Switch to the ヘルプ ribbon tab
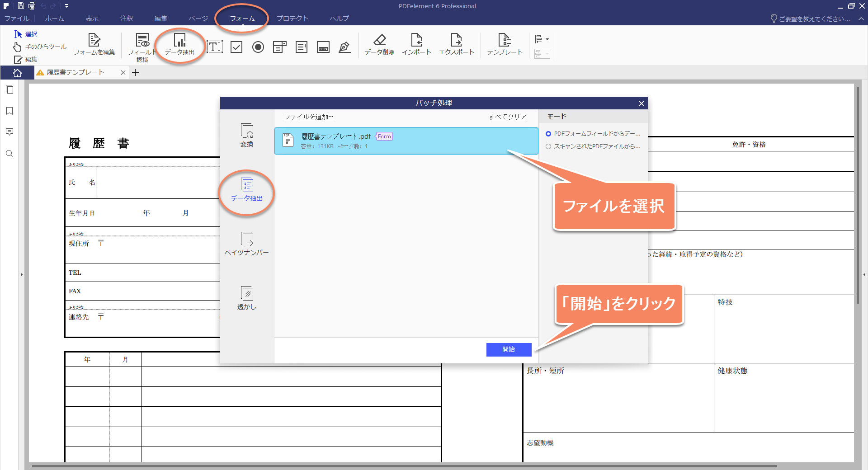Screen dimensions: 868x470 click(x=340, y=19)
